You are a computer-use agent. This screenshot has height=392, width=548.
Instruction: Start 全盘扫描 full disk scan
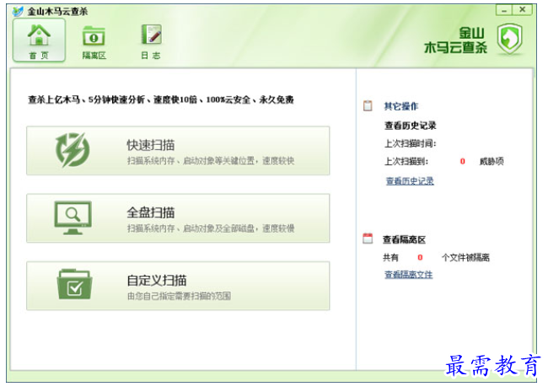(178, 218)
